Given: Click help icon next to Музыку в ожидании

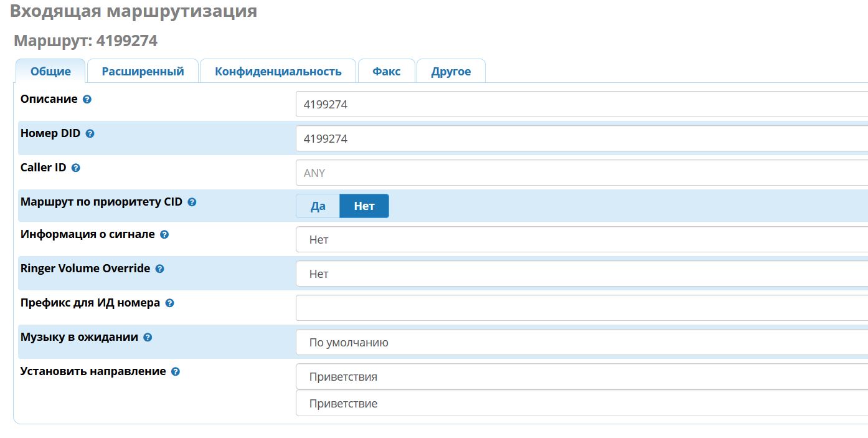Looking at the screenshot, I should click(148, 338).
